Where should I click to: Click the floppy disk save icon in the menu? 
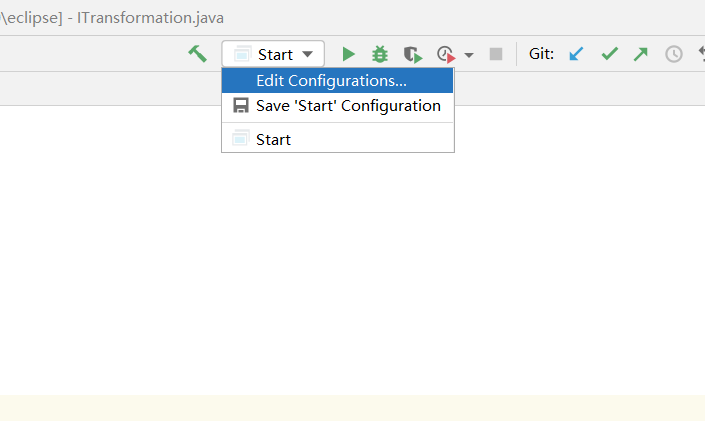[x=240, y=106]
